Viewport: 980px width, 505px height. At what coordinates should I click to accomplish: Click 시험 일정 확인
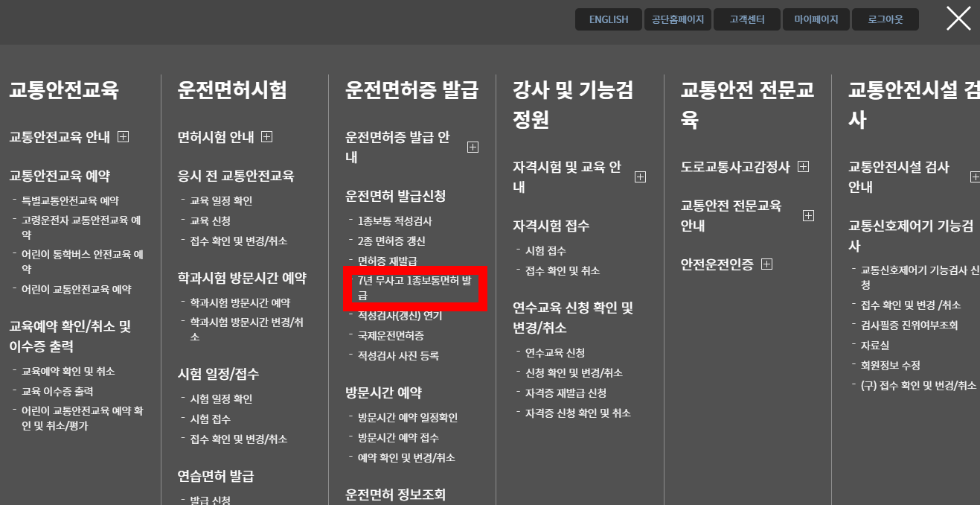coord(221,399)
